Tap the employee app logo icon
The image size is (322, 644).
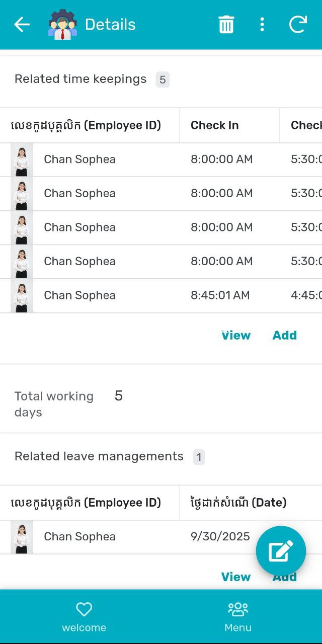tap(62, 25)
